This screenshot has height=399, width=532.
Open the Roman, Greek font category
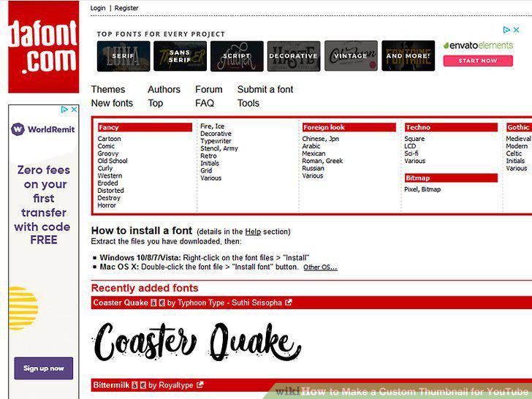click(x=322, y=161)
